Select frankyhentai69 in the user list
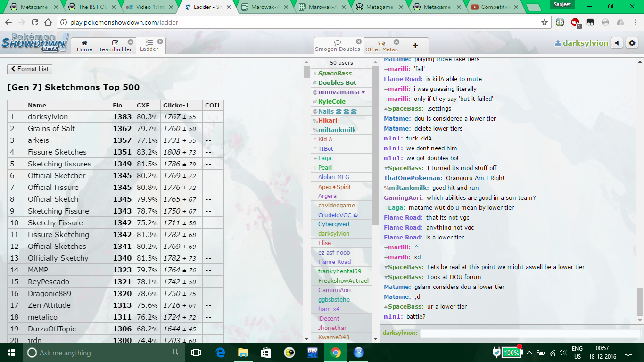Image resolution: width=644 pixels, height=362 pixels. 339,271
